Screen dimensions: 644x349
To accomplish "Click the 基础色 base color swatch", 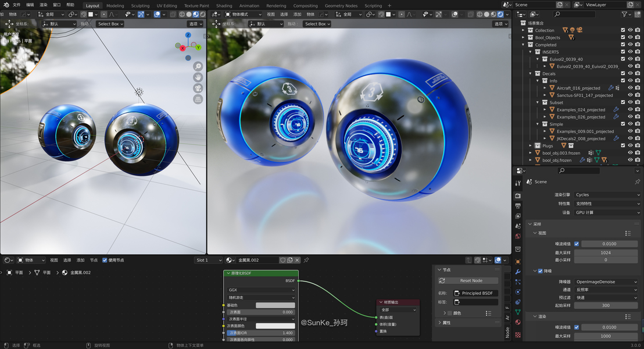I will (275, 305).
